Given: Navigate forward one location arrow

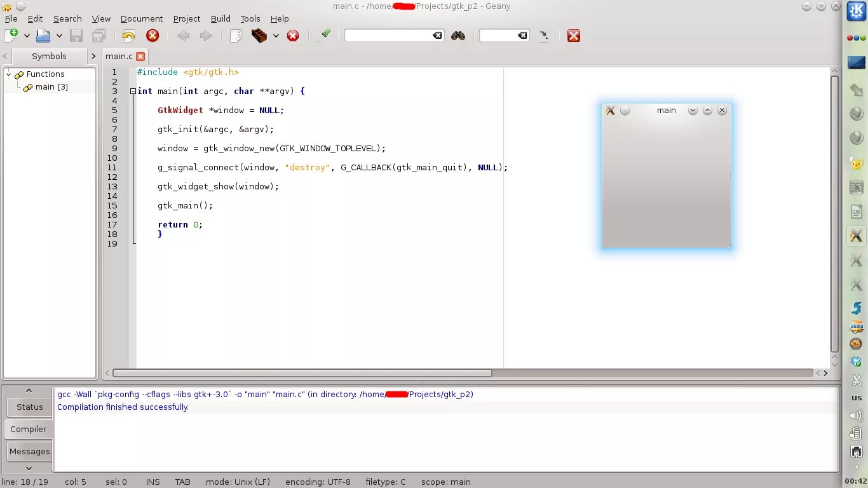Looking at the screenshot, I should click(x=206, y=36).
